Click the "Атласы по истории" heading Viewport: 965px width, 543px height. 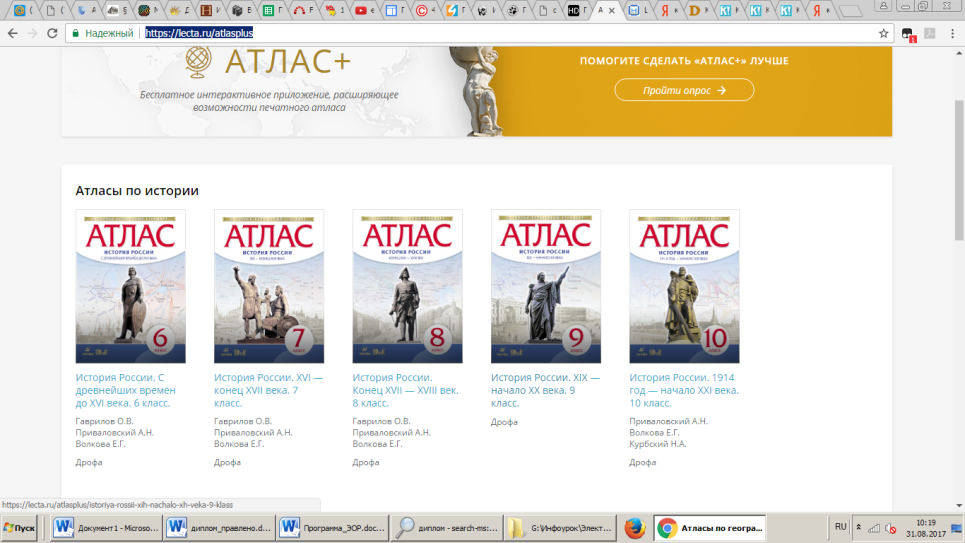[137, 191]
